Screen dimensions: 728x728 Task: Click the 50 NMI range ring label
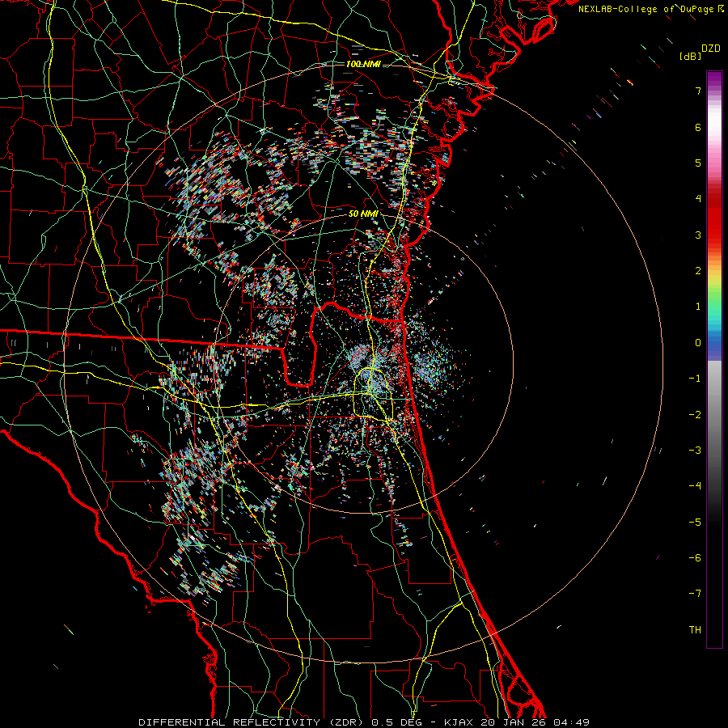363,214
